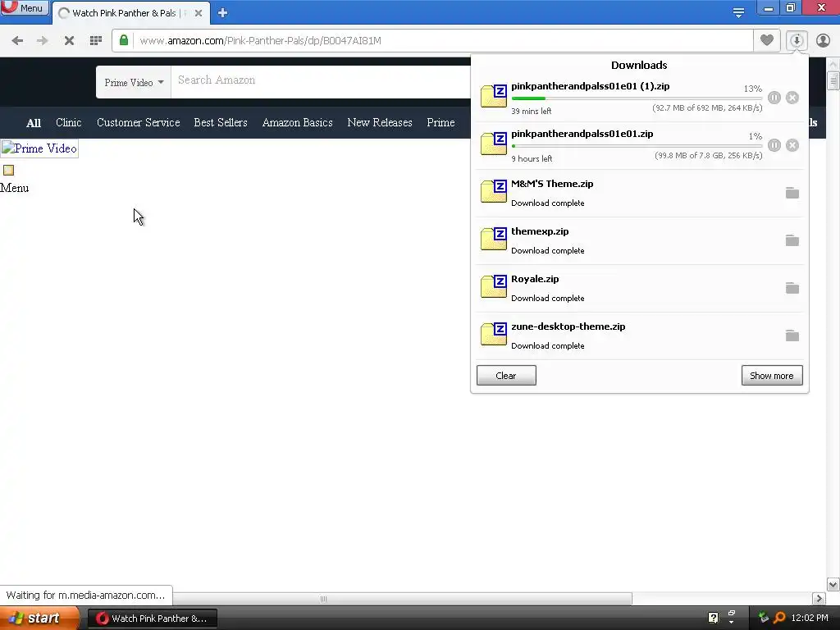840x630 pixels.
Task: Open the Prime nav link
Action: (x=441, y=123)
